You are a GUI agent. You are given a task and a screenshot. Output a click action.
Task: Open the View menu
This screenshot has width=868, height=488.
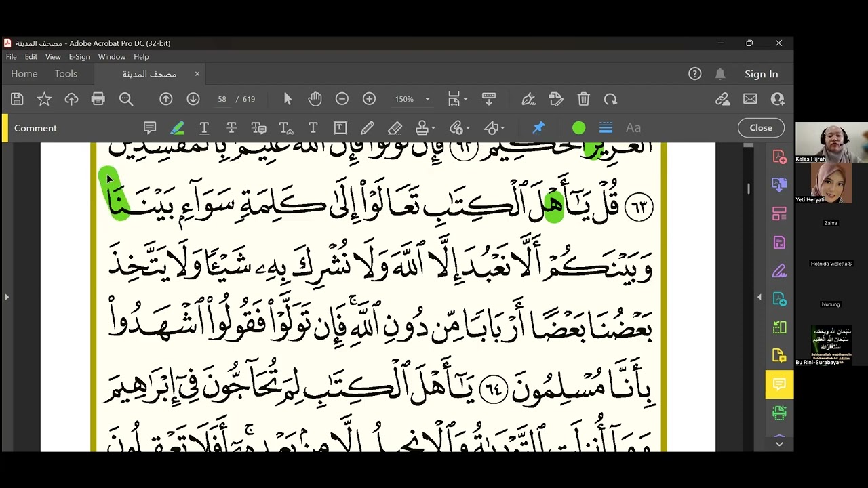point(53,57)
